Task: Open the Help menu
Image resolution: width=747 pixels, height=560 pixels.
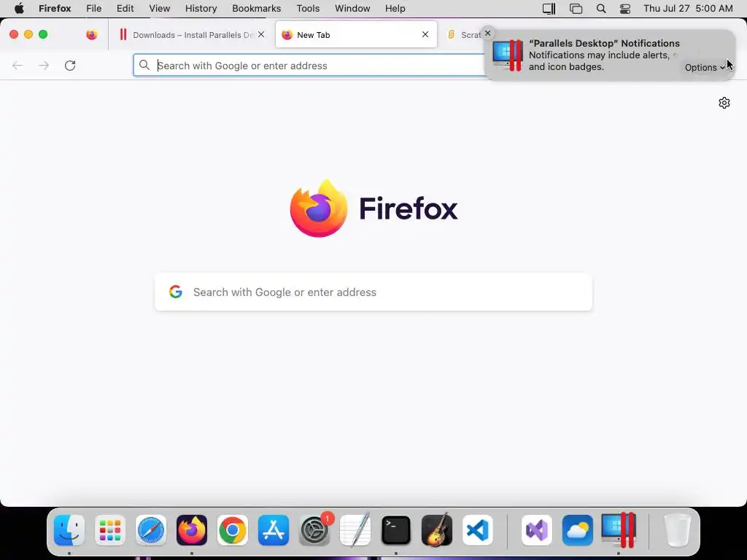Action: (395, 9)
